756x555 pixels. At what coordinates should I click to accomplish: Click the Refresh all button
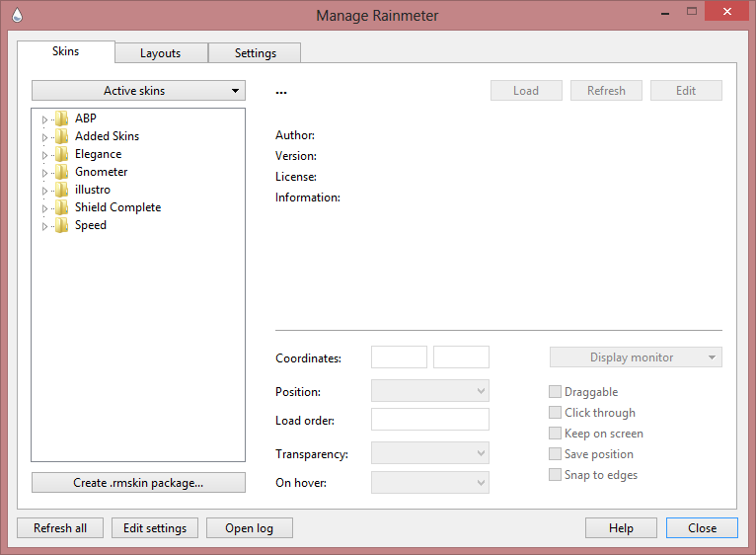[x=60, y=528]
